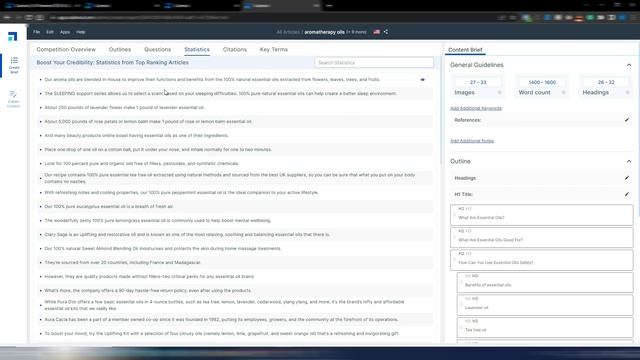Select the 'Tea tree oil' H3 outline item
This screenshot has height=360, width=640.
click(x=545, y=327)
